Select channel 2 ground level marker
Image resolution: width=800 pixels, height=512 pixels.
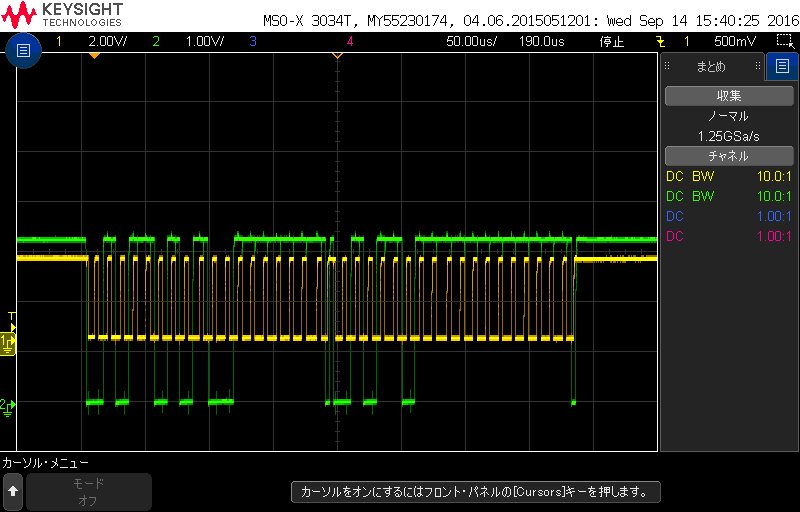pyautogui.click(x=7, y=406)
